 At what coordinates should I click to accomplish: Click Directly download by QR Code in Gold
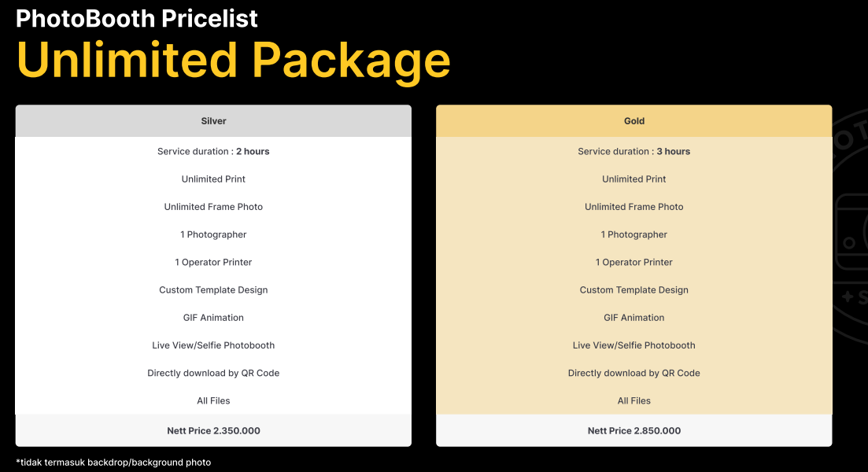tap(633, 373)
